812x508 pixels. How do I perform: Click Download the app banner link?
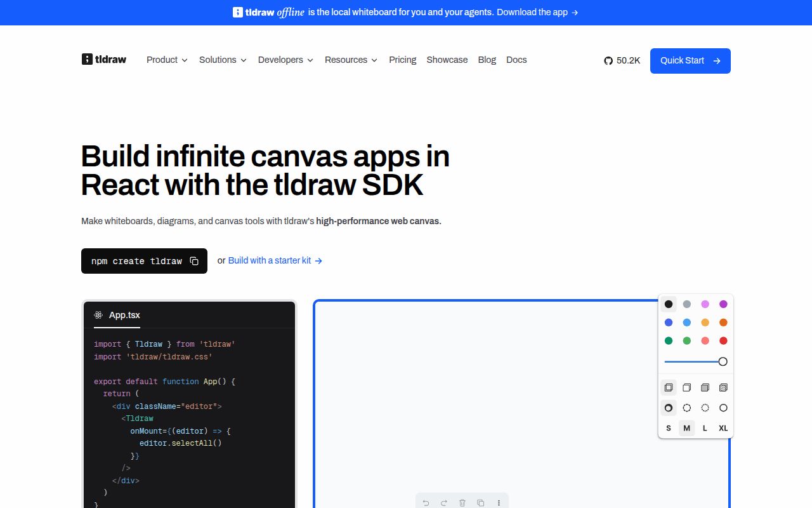(537, 12)
